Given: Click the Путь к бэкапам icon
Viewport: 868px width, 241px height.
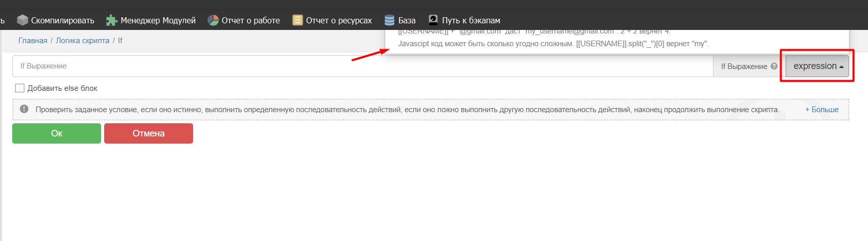Looking at the screenshot, I should click(433, 20).
